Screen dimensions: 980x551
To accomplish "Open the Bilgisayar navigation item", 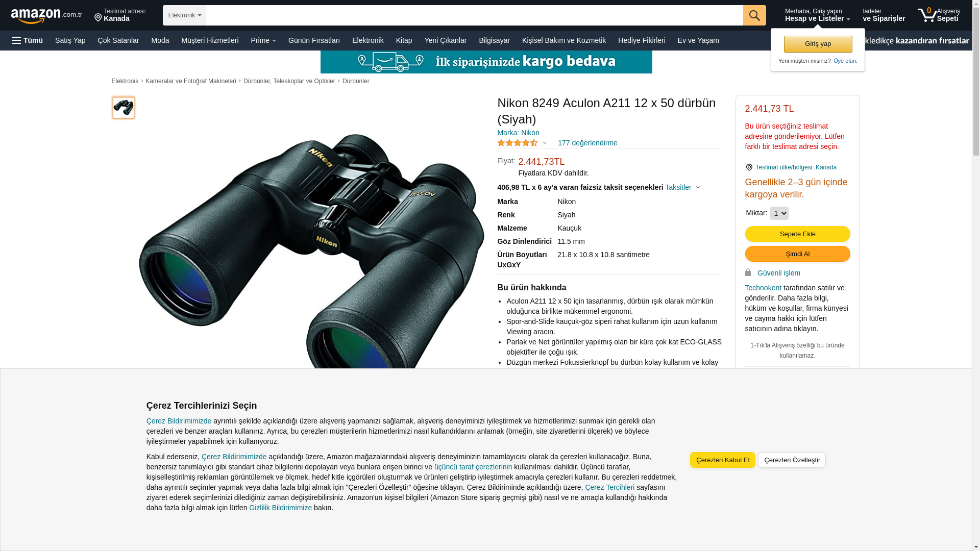I will tap(494, 40).
